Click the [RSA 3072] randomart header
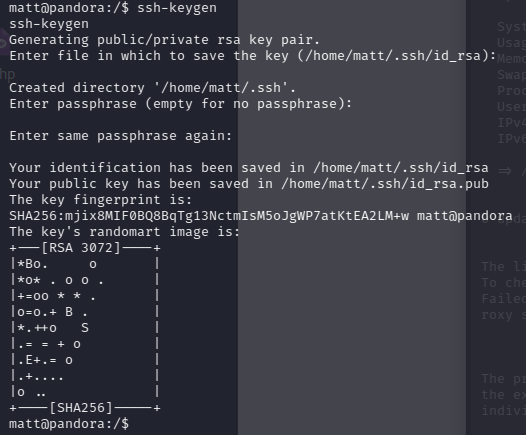This screenshot has height=435, width=526. coord(81,248)
